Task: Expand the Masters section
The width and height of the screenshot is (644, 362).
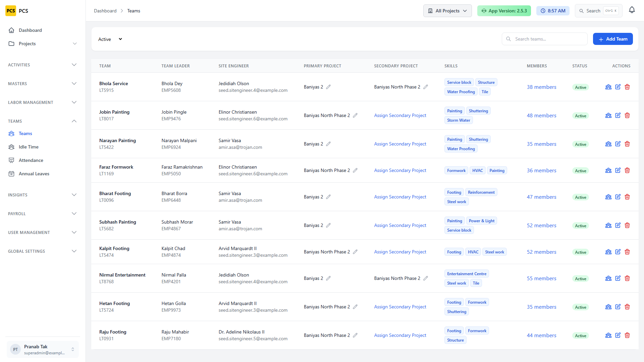Action: pos(43,83)
